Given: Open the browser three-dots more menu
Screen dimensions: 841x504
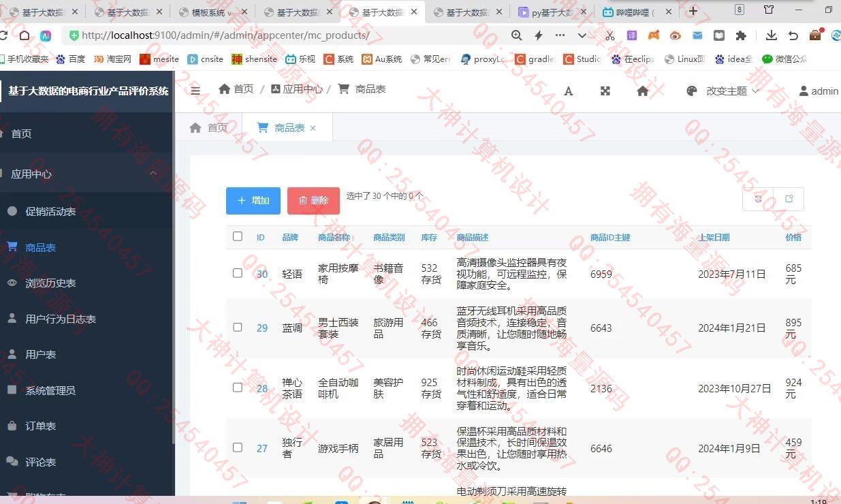Looking at the screenshot, I should [560, 35].
